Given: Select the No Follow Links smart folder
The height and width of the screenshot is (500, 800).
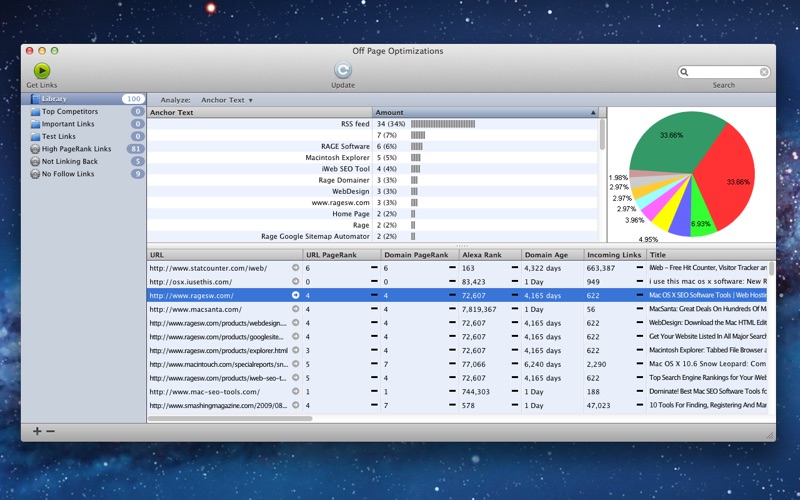Looking at the screenshot, I should (x=84, y=174).
